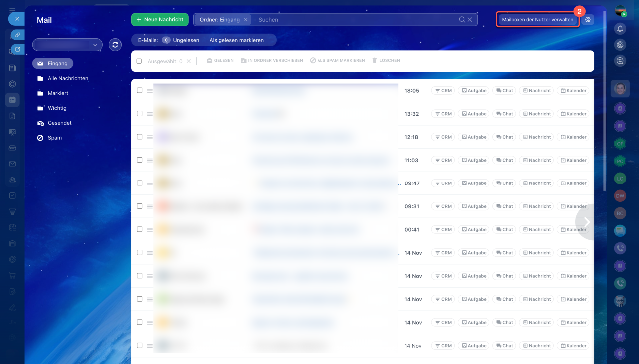Open the Gesendet folder
The width and height of the screenshot is (639, 364).
54,123
